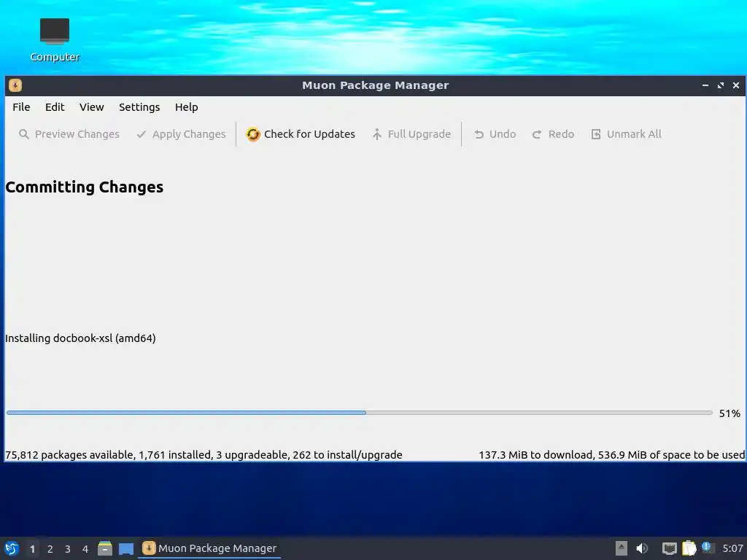Click the installation progress bar

[x=360, y=413]
